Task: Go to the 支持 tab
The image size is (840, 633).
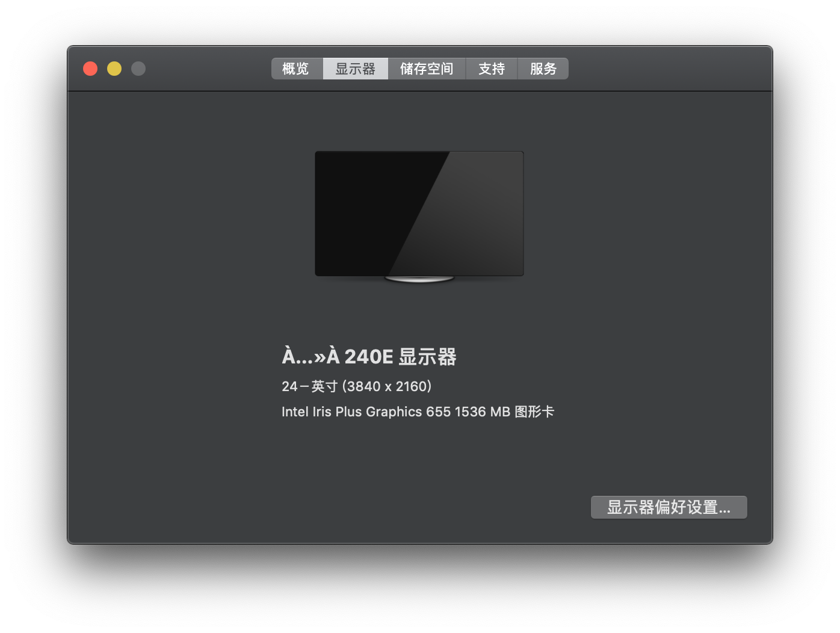Action: (491, 69)
